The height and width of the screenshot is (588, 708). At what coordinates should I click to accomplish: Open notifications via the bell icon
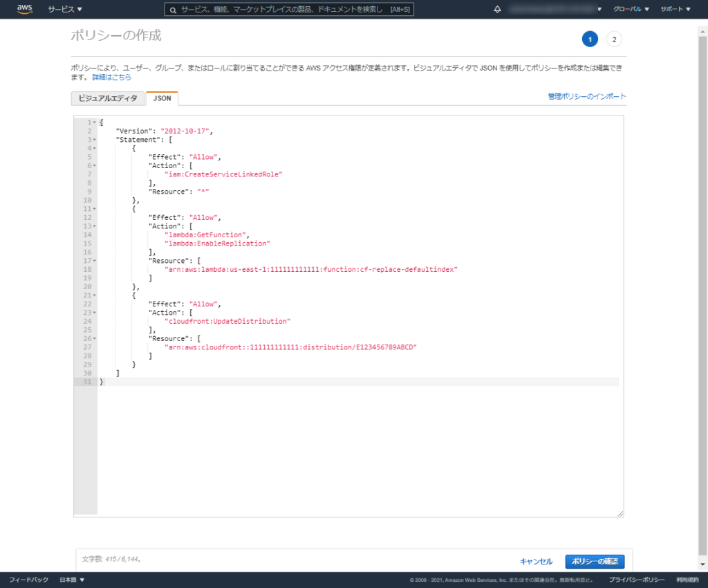(496, 9)
